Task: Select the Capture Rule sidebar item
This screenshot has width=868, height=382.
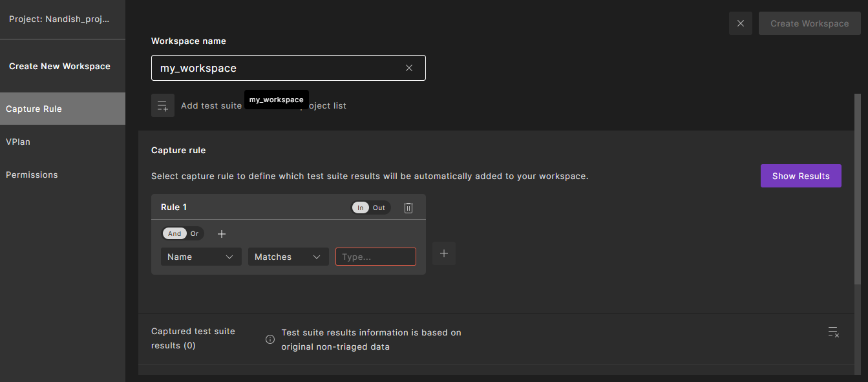Action: [x=34, y=109]
